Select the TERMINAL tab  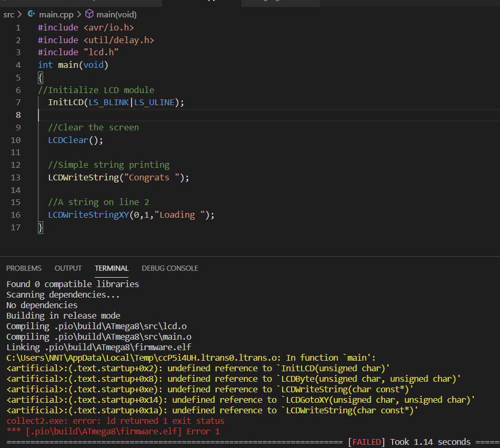click(x=112, y=268)
